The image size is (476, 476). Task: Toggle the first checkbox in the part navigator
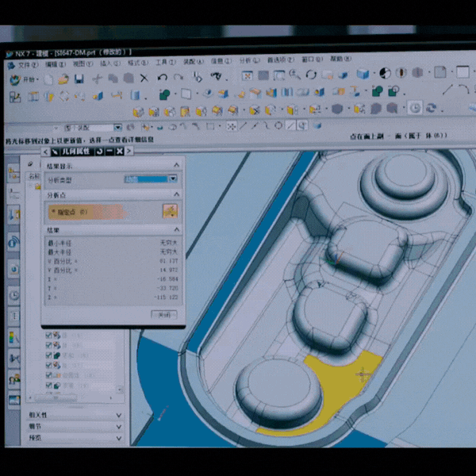49,335
